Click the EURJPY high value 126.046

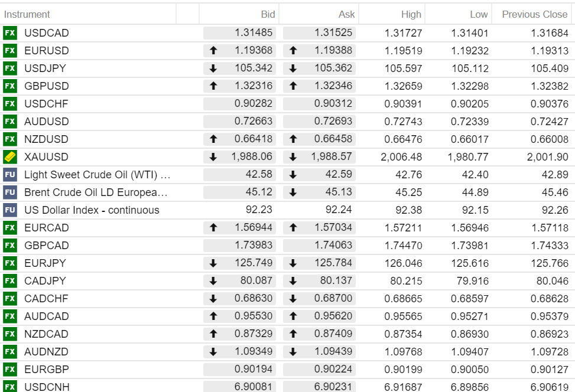tap(403, 263)
